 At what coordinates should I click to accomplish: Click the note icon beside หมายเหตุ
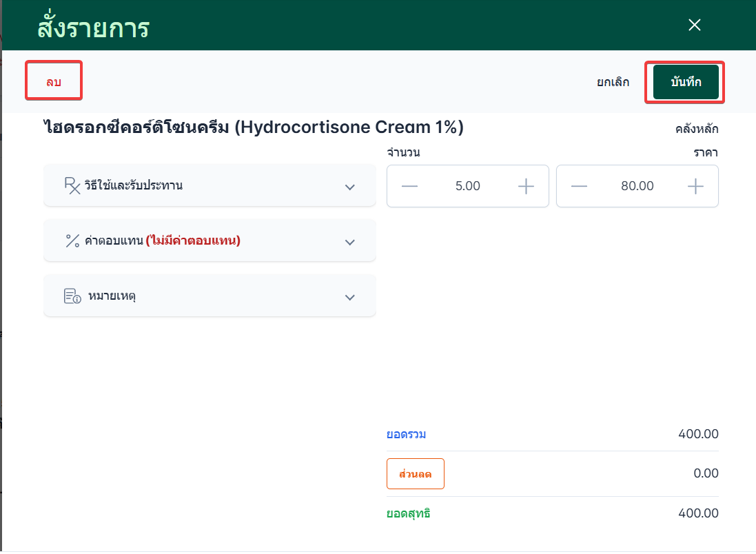click(72, 296)
